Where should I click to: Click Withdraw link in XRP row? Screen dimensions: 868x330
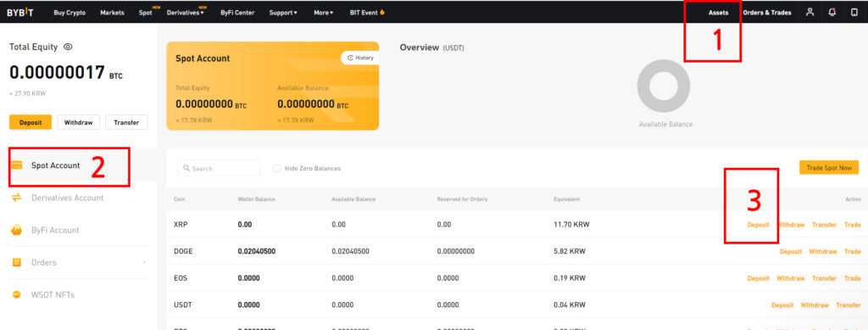[x=791, y=224]
